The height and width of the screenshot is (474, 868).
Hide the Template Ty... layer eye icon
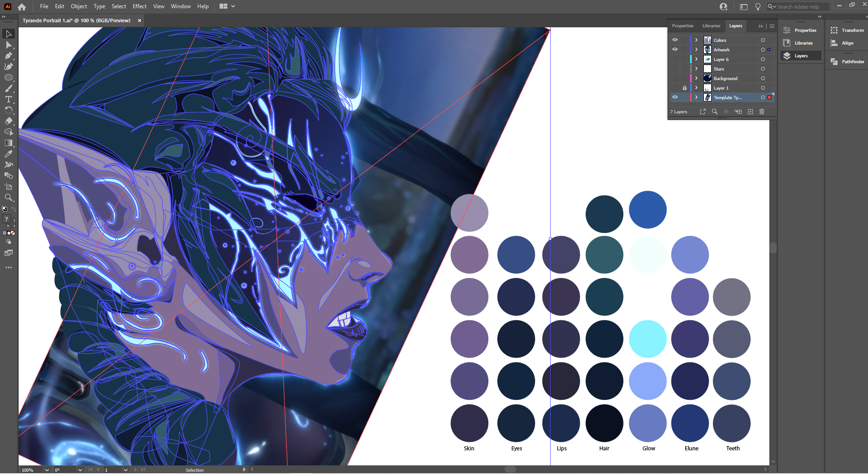coord(675,97)
